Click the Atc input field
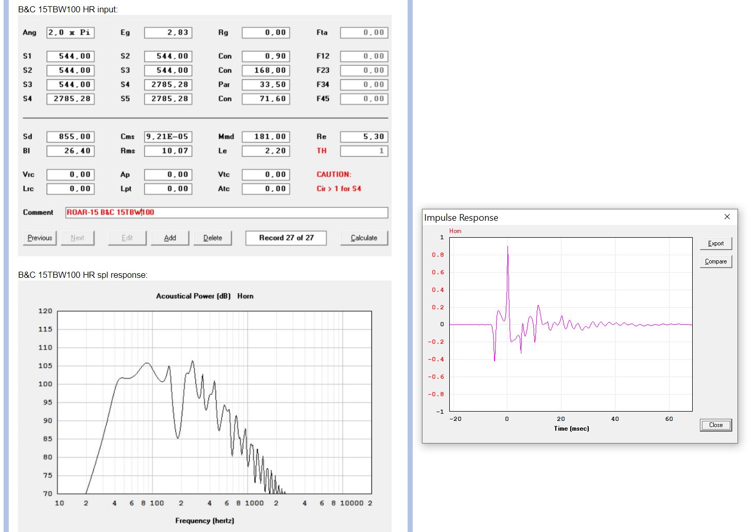Screen dimensions: 756x532 click(266, 189)
